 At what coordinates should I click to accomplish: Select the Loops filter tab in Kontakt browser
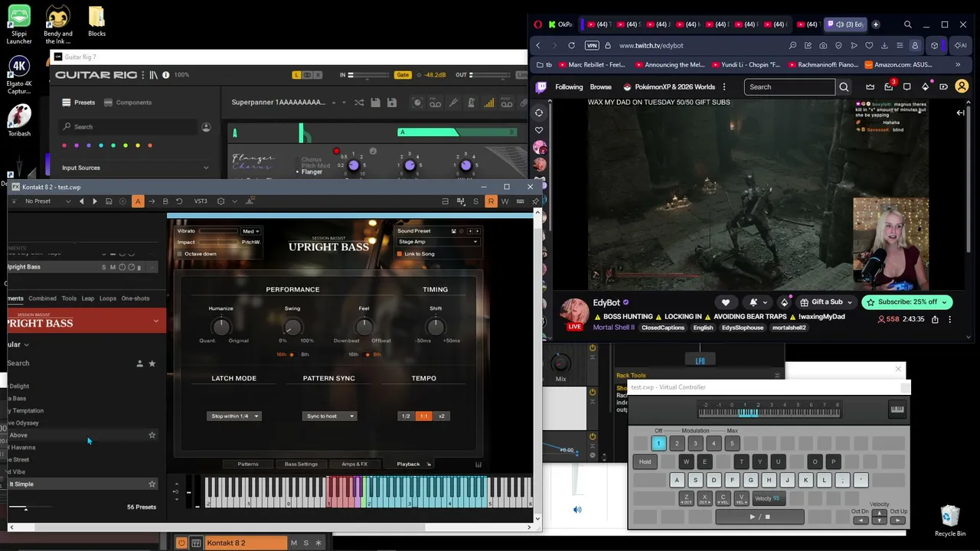click(x=108, y=298)
